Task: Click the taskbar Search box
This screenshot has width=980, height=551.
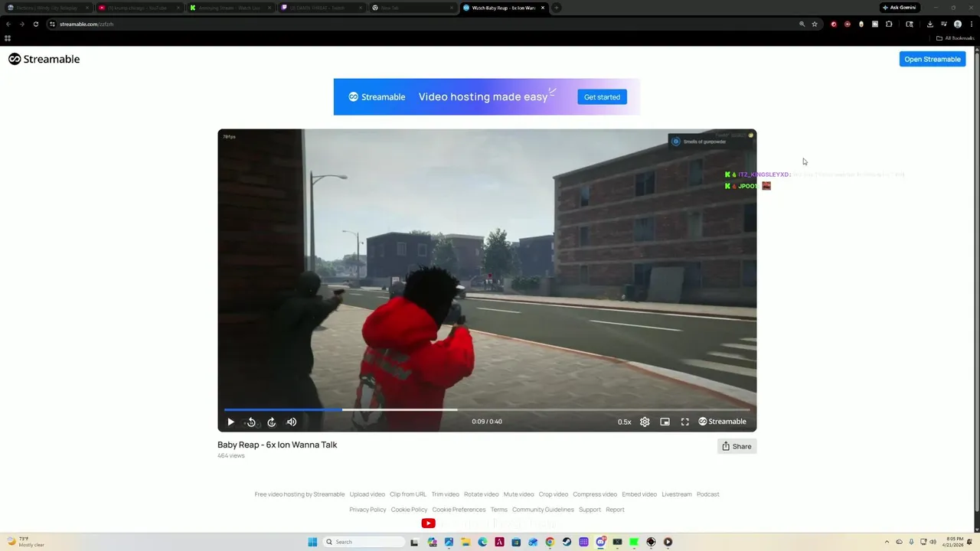Action: 364,542
